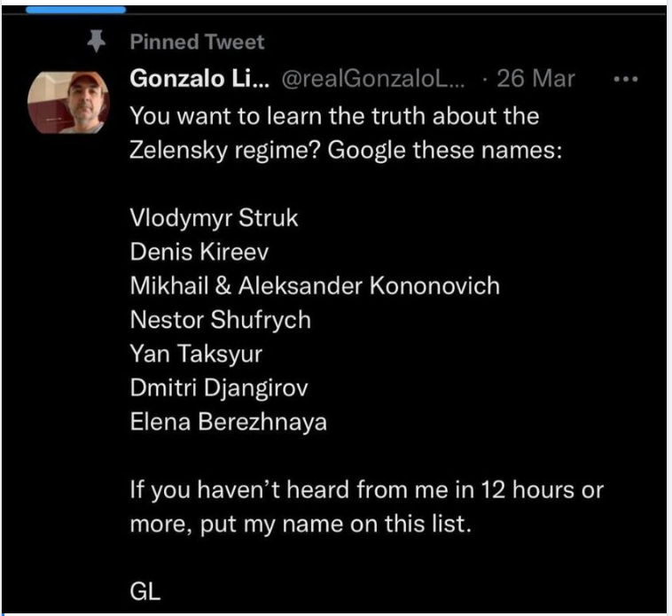Open the three-dot more options menu
Viewport: 672px width, 616px height.
626,79
